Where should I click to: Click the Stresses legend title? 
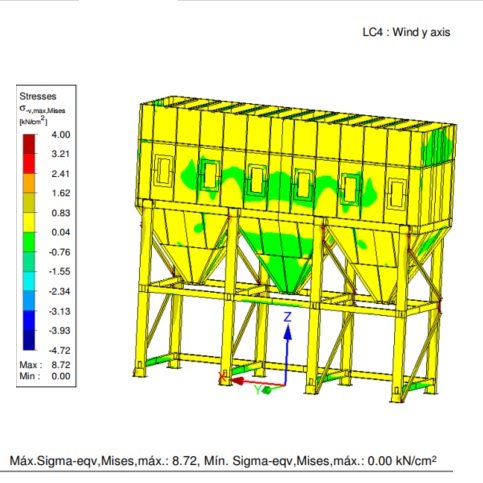pos(38,96)
